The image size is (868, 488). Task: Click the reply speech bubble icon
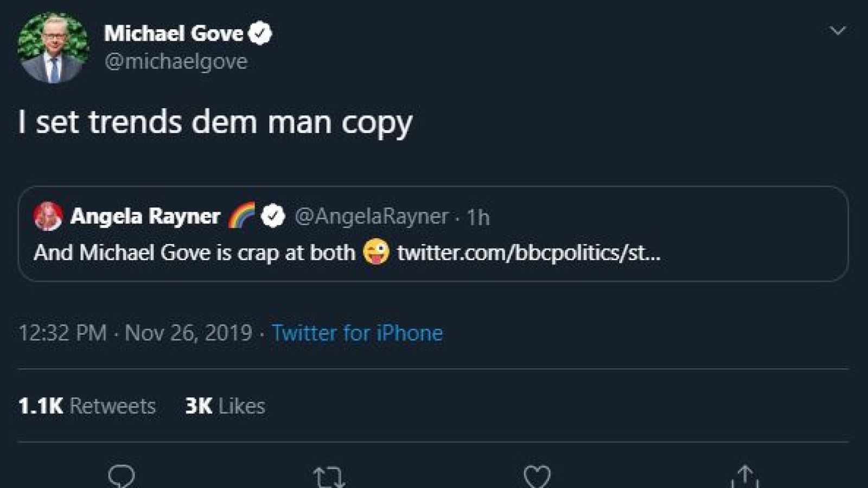122,477
